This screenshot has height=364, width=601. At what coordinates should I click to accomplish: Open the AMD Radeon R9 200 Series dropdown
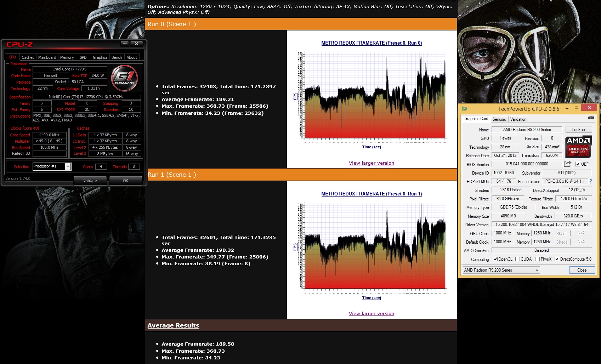click(x=501, y=270)
